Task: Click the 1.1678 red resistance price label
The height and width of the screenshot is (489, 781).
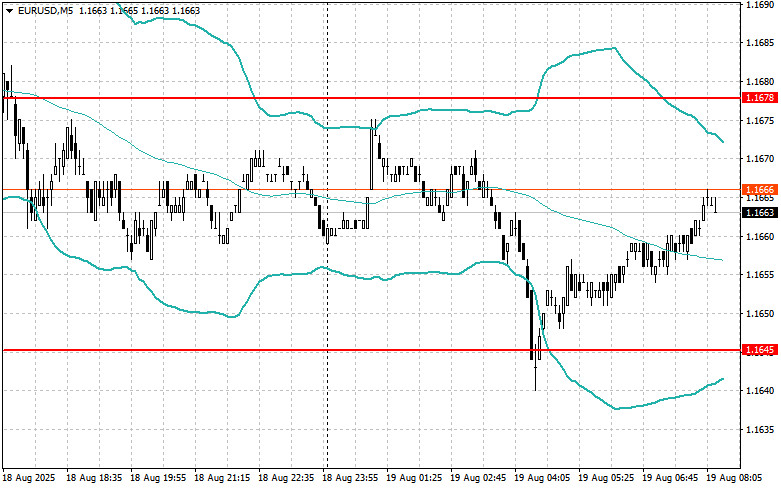Action: 760,98
